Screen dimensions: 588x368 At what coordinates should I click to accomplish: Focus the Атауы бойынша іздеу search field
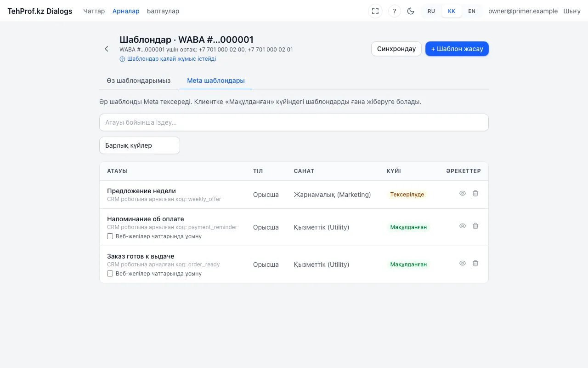294,122
